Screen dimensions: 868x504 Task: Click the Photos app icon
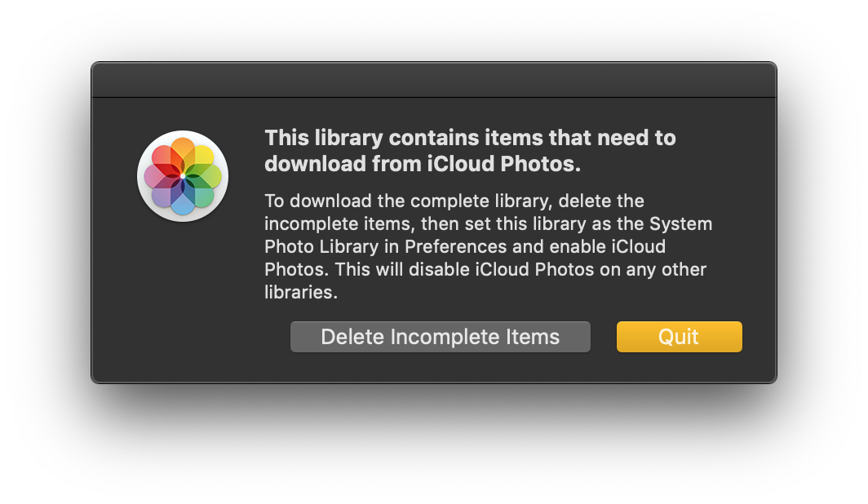pos(183,176)
